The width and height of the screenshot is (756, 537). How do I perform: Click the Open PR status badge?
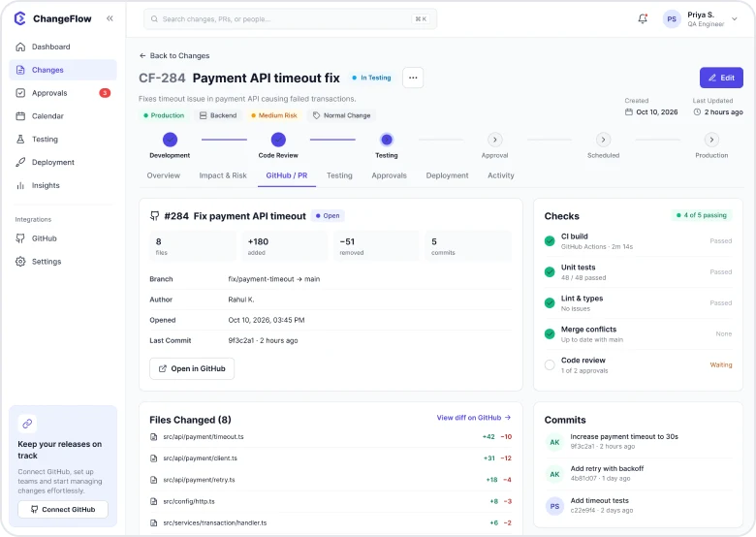328,216
